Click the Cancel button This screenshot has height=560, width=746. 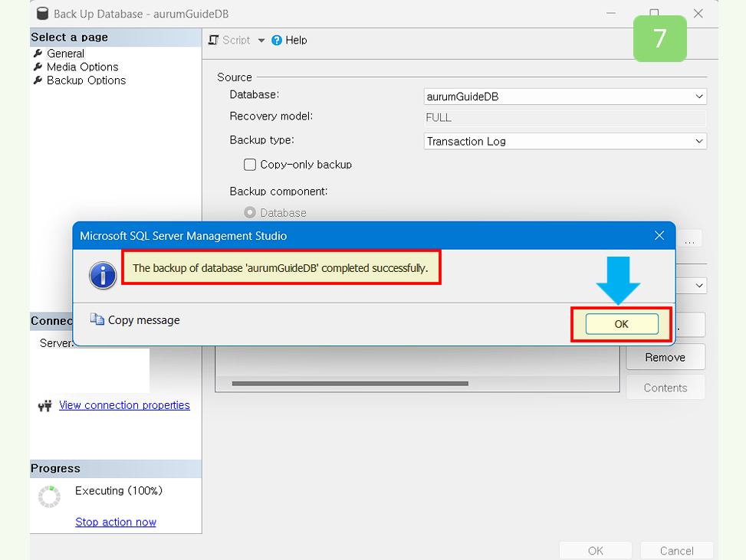pyautogui.click(x=676, y=551)
